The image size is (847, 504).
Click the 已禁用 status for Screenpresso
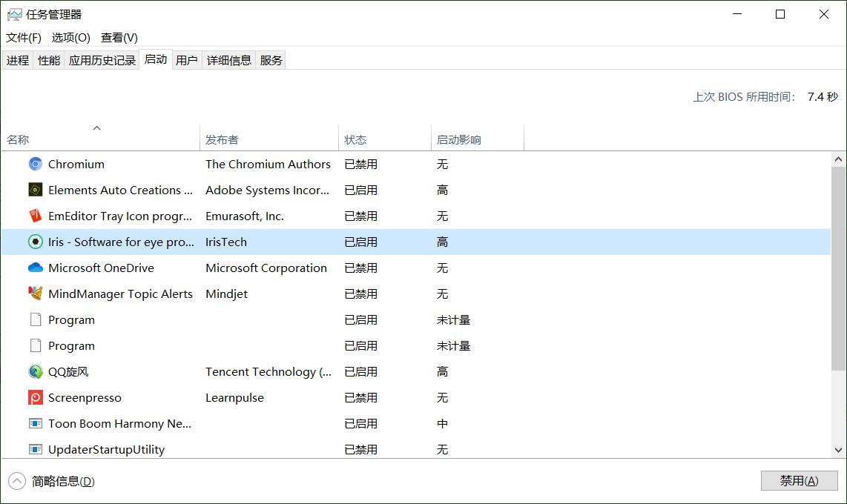coord(361,398)
